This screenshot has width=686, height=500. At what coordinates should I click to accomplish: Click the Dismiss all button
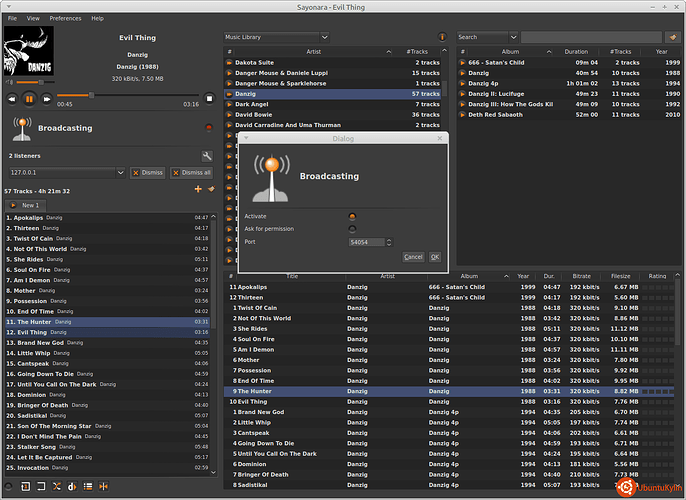pos(192,173)
